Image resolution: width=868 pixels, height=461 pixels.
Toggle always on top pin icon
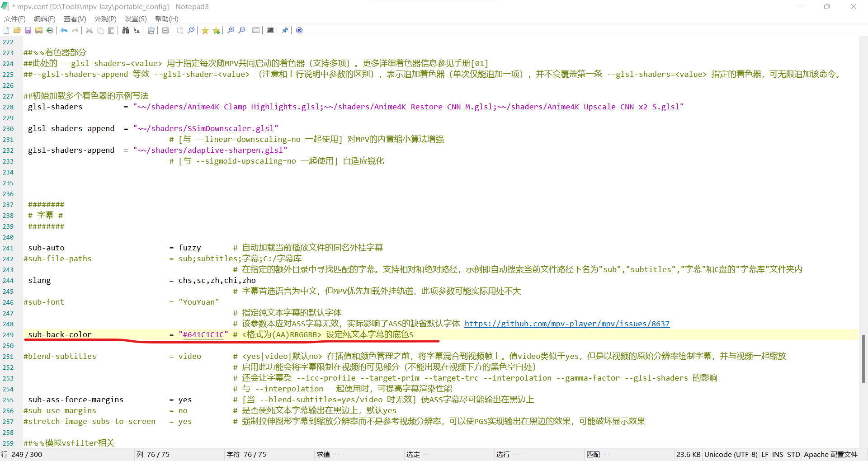[285, 30]
